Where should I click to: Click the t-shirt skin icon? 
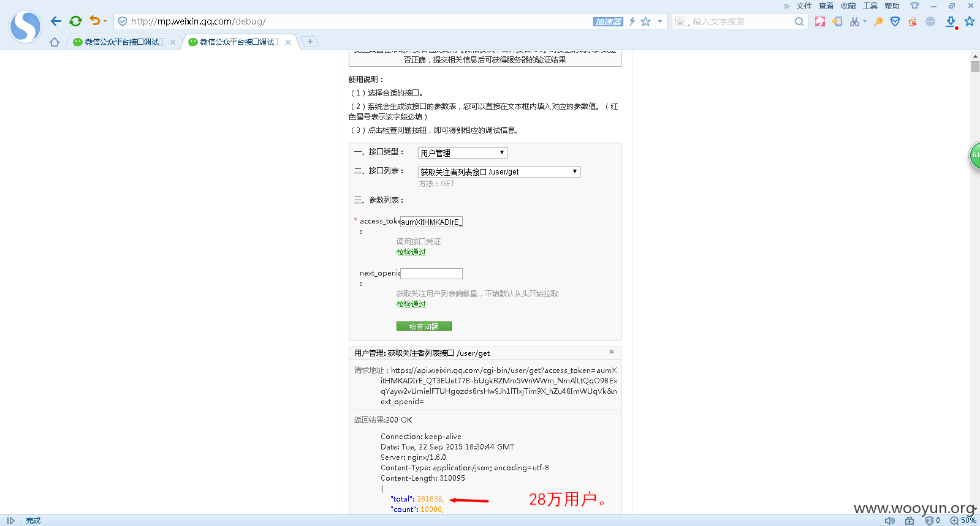coord(914,6)
